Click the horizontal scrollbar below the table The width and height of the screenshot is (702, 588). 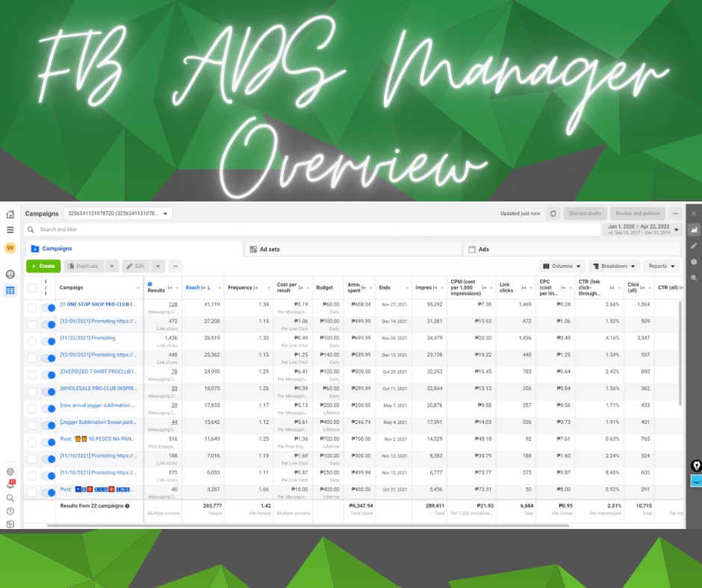(308, 525)
